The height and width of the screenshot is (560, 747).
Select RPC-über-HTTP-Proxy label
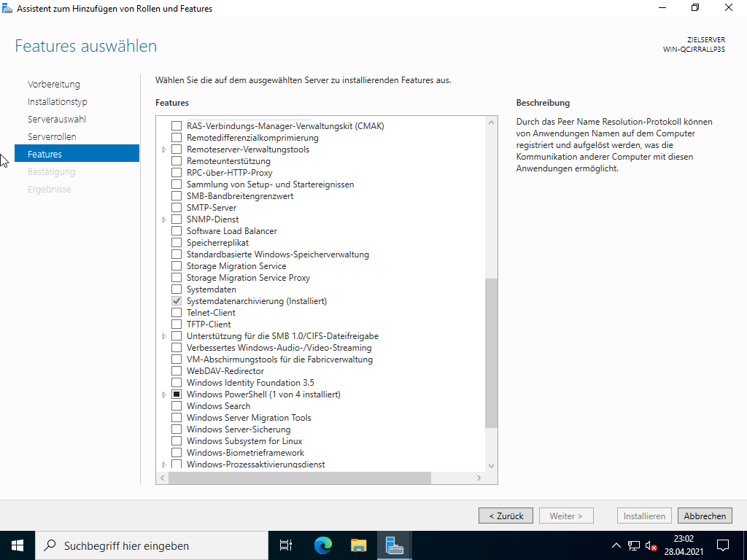point(230,173)
